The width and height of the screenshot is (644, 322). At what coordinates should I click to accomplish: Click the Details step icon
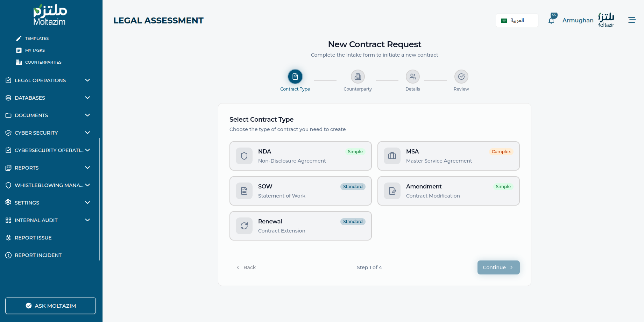click(x=412, y=77)
